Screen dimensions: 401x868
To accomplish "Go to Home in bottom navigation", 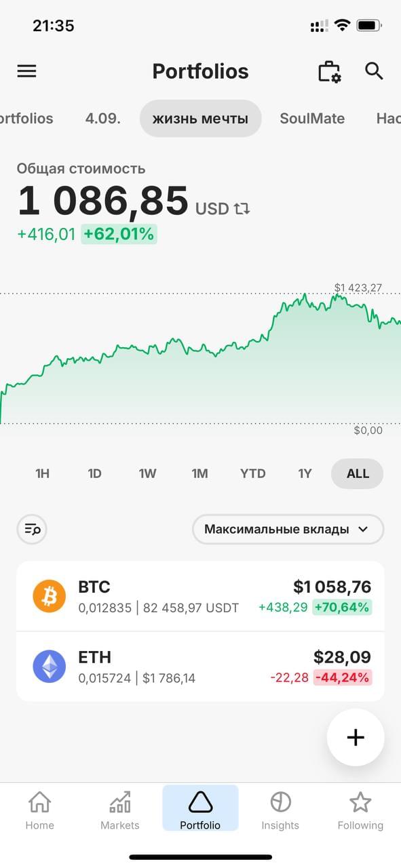I will (39, 810).
